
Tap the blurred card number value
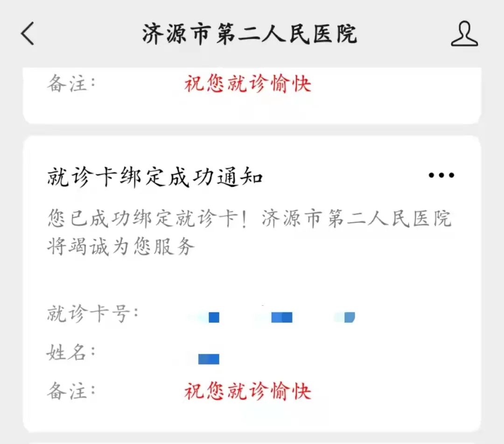click(272, 317)
